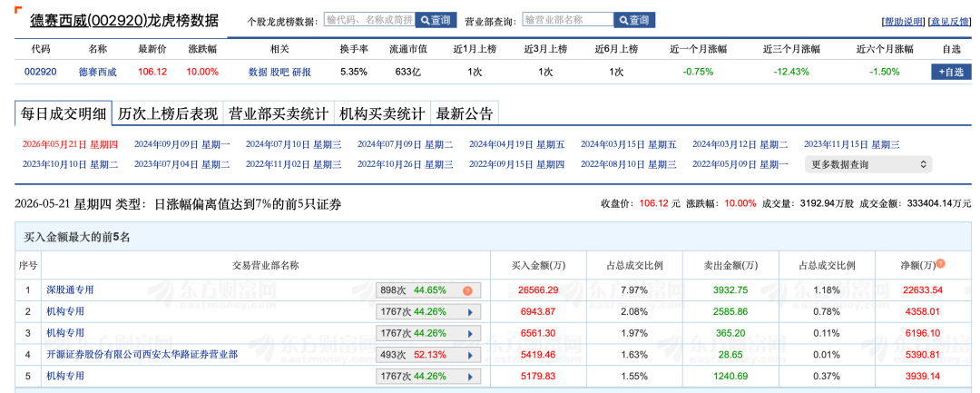Click buy amount 5419.46
Viewport: 980px width, 393px height.
tap(537, 355)
